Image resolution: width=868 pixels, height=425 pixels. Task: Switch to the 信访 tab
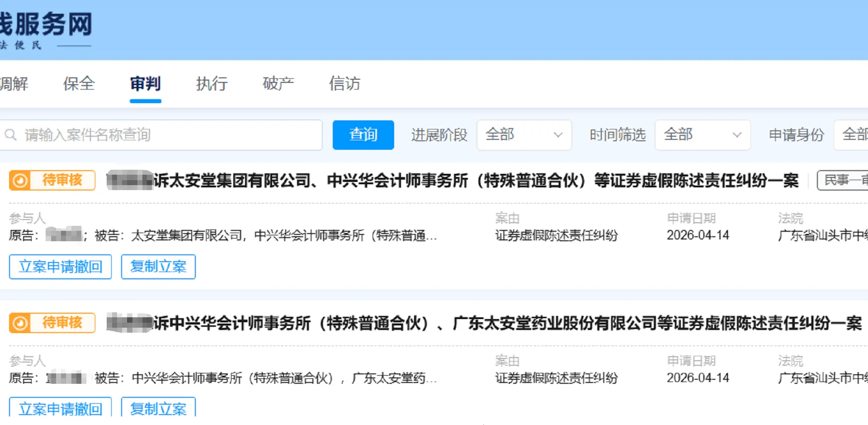[x=344, y=84]
